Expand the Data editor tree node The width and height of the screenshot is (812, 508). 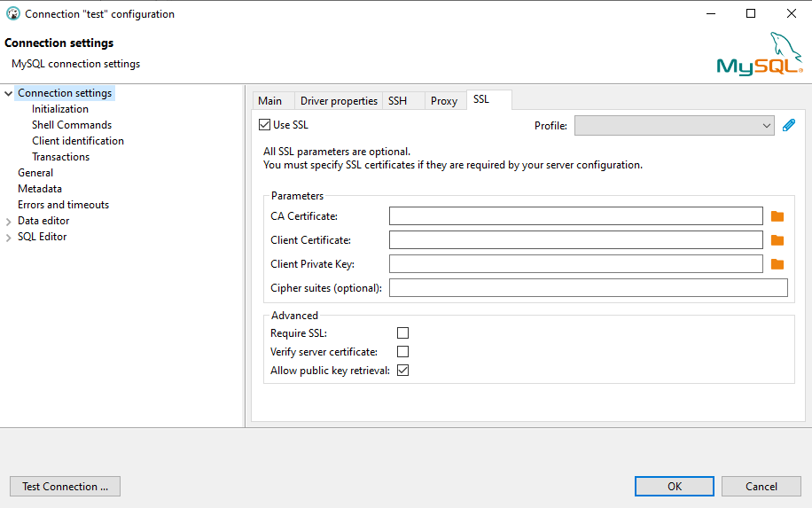pyautogui.click(x=9, y=221)
